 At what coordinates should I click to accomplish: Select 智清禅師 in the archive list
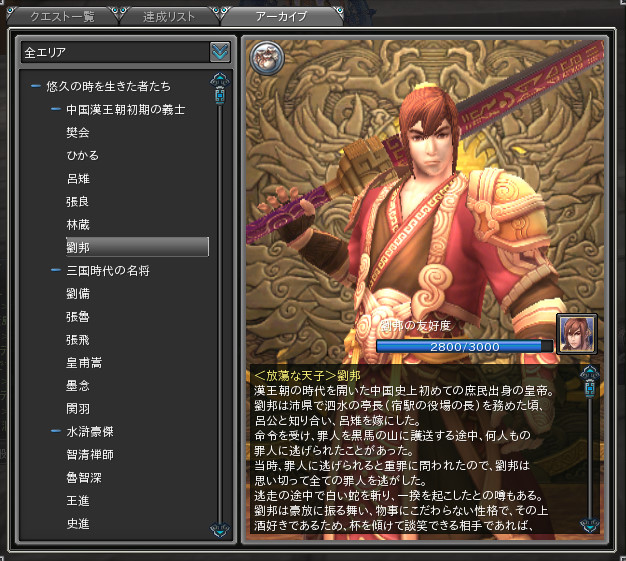coord(90,454)
